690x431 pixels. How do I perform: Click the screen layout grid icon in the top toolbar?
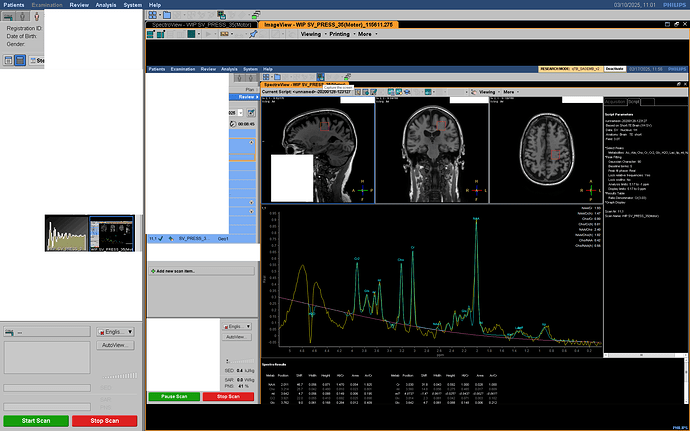click(152, 15)
